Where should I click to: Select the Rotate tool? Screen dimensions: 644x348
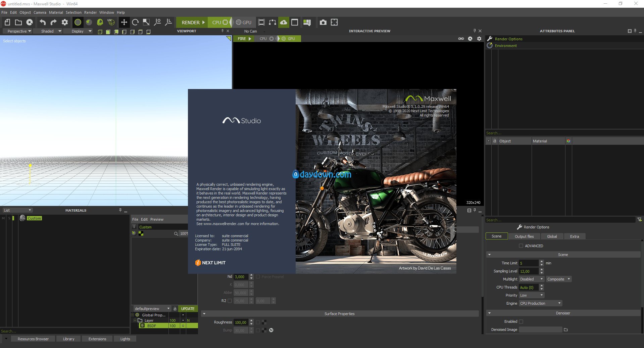tap(135, 22)
